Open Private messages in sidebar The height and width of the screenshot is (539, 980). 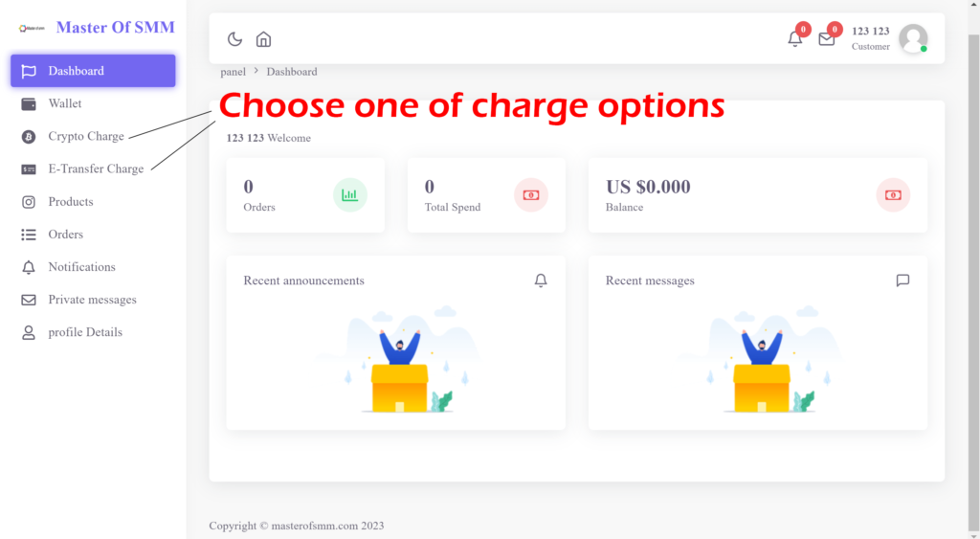[x=92, y=300]
